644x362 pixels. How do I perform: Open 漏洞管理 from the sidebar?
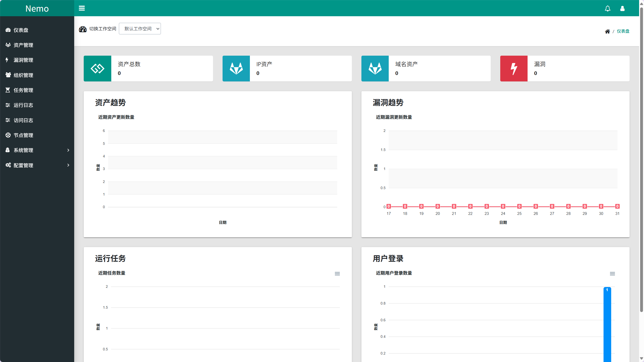click(23, 60)
